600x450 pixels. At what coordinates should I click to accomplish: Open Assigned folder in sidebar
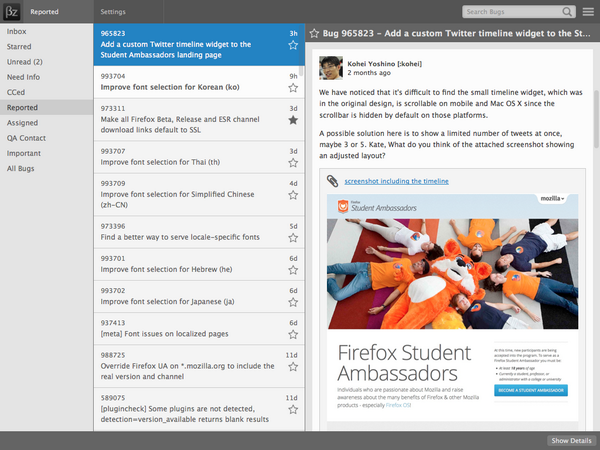point(46,123)
